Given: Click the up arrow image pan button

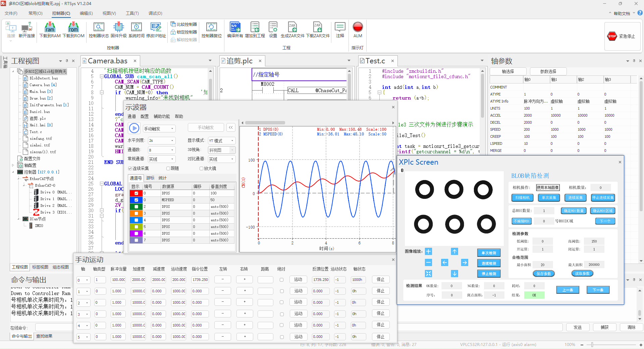Looking at the screenshot, I should (x=454, y=251).
